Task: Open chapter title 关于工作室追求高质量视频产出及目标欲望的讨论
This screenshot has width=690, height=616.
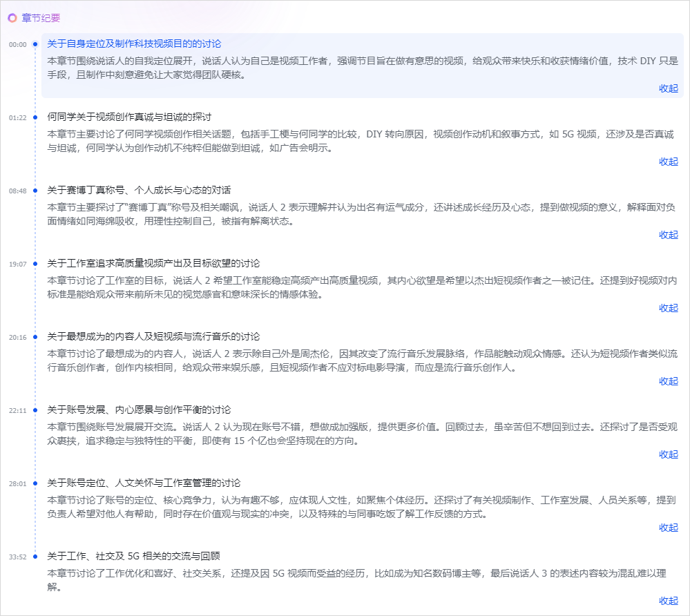Action: tap(153, 263)
